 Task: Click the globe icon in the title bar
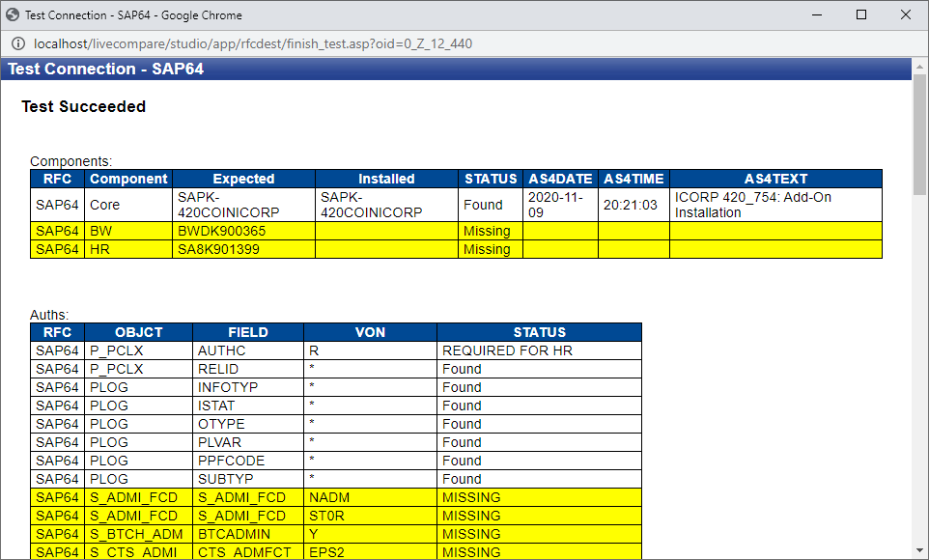[x=13, y=14]
